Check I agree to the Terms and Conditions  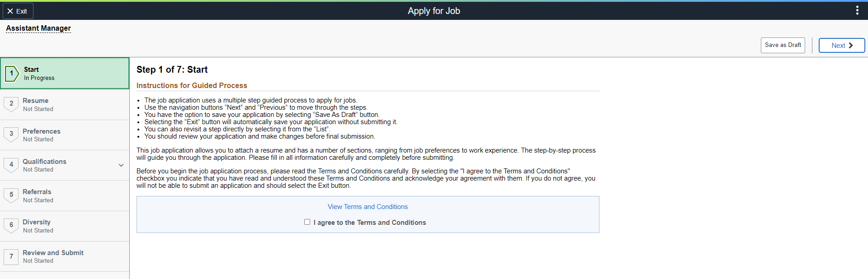[x=307, y=222]
